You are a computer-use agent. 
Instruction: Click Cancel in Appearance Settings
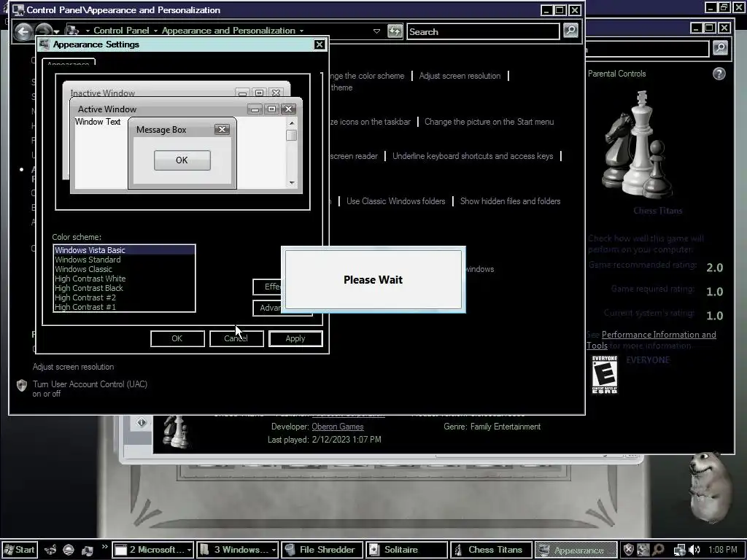(x=236, y=338)
